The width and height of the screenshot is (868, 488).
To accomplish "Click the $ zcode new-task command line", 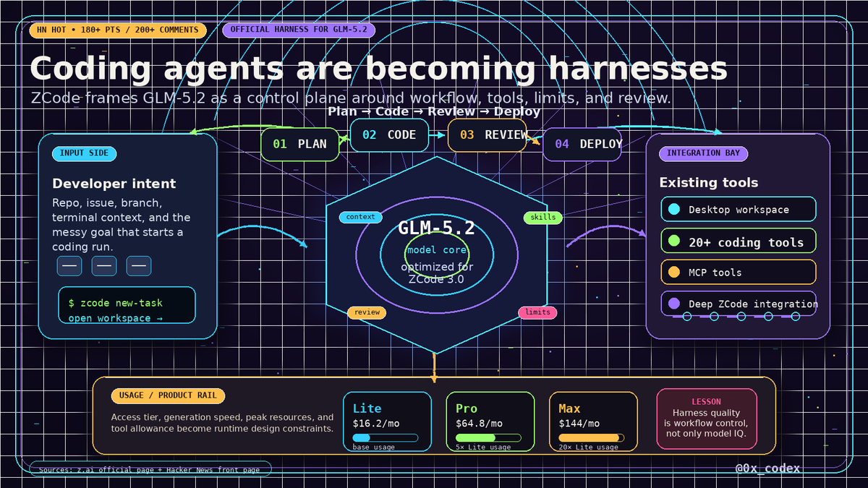I will coord(116,303).
